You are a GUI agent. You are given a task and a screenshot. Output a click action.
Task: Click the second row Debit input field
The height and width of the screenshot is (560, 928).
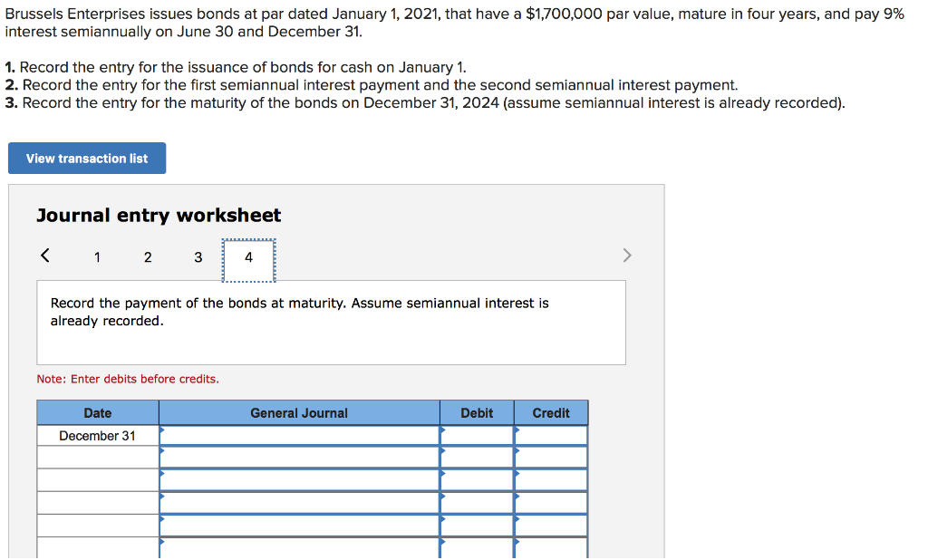478,456
